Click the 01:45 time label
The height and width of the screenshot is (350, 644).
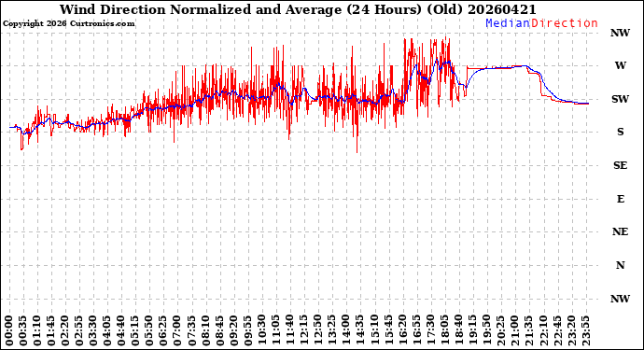click(x=51, y=330)
